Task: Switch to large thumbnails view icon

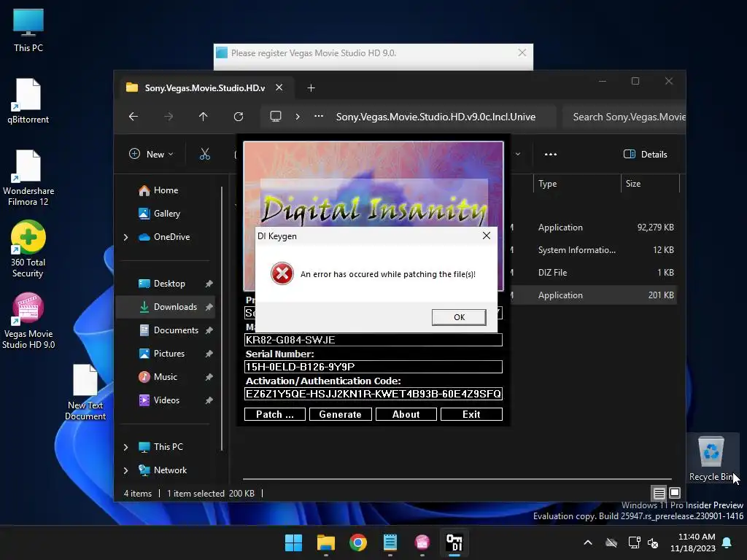Action: 675,493
